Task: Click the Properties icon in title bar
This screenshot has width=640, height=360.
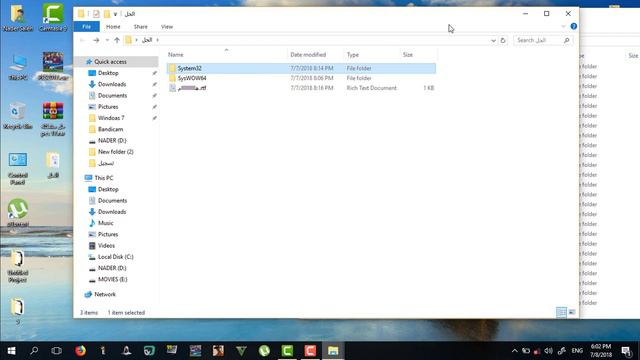Action: (96, 14)
